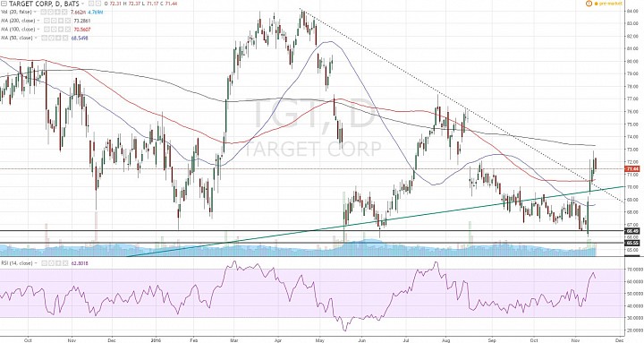This screenshot has width=644, height=343.
Task: Click the TARGET CORP, D, BATS title
Action: (44, 4)
